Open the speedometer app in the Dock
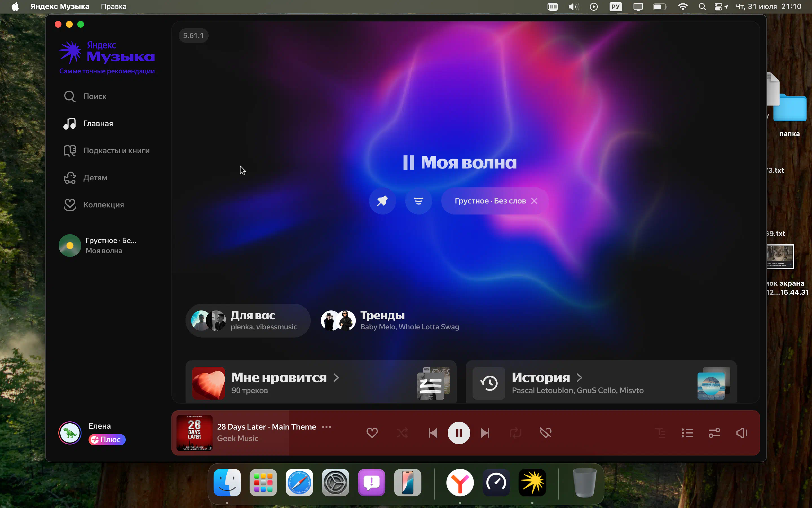 [x=496, y=483]
